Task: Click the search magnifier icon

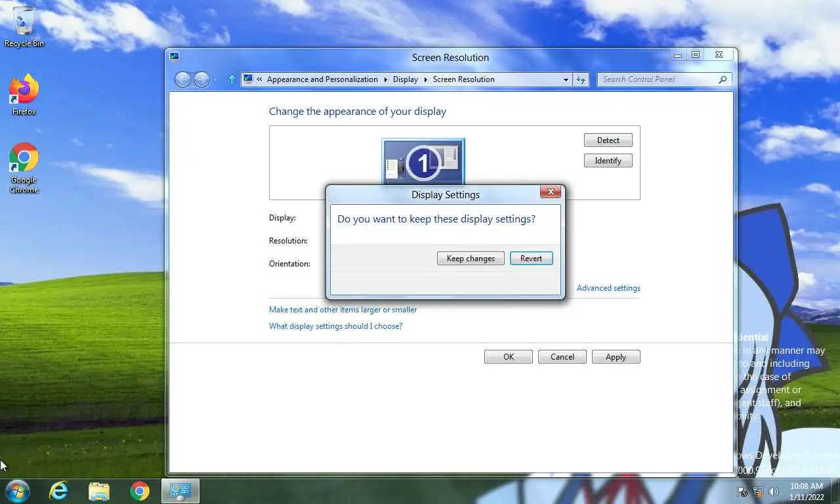Action: tap(723, 79)
